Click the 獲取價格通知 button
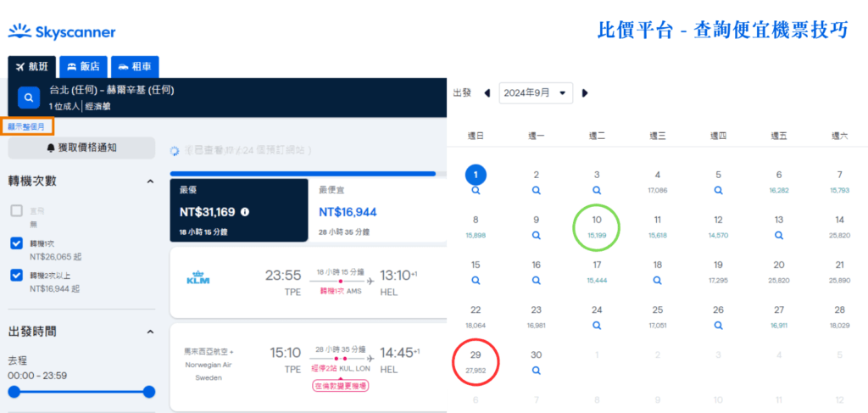 click(x=81, y=148)
